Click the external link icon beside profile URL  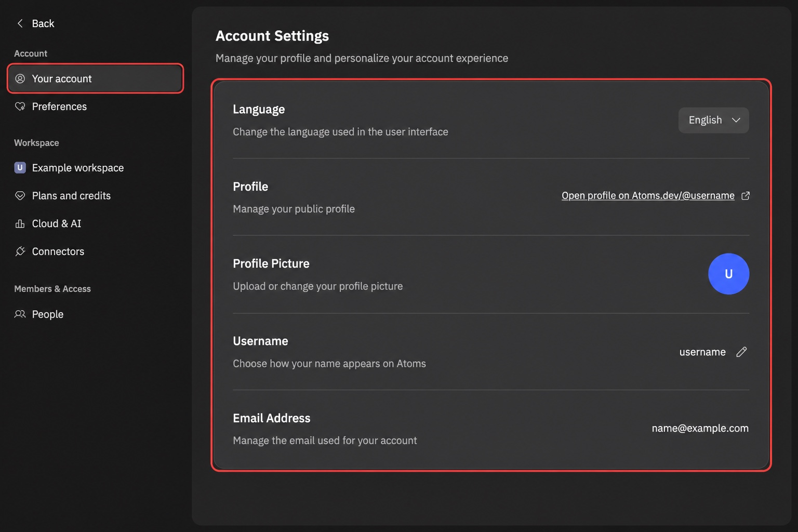(746, 196)
